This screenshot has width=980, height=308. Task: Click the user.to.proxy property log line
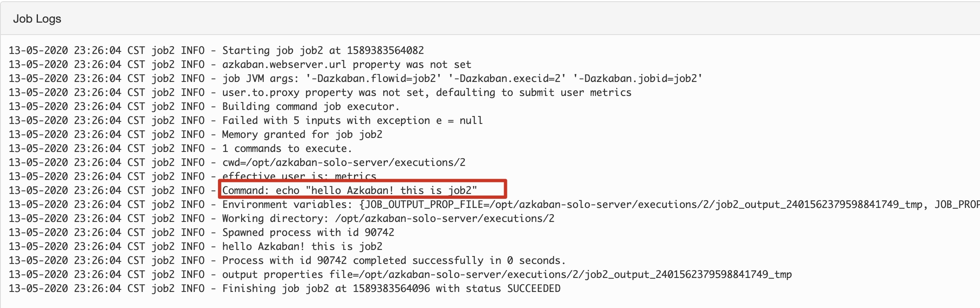click(320, 93)
